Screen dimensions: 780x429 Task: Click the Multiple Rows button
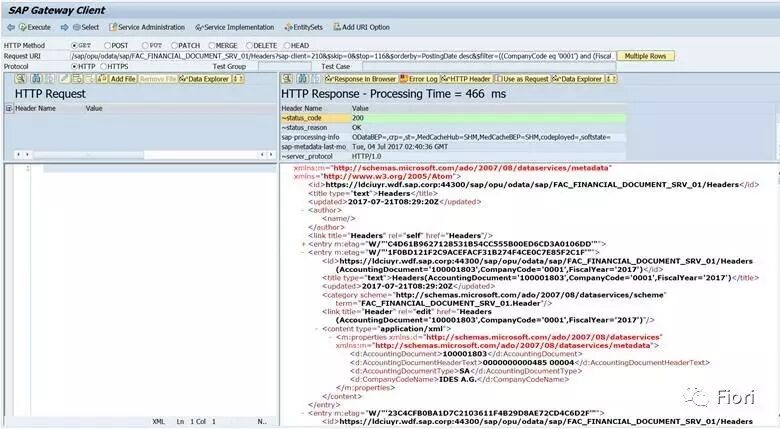pos(645,56)
